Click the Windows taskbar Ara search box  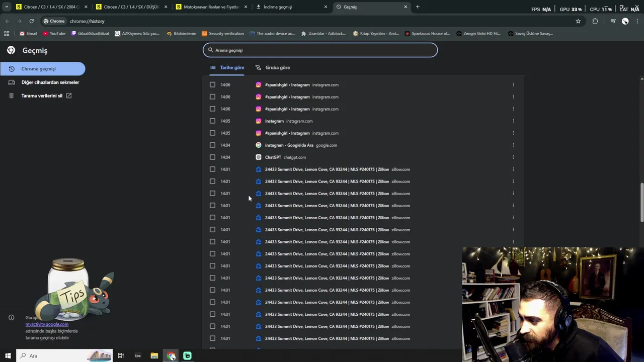[x=64, y=355]
